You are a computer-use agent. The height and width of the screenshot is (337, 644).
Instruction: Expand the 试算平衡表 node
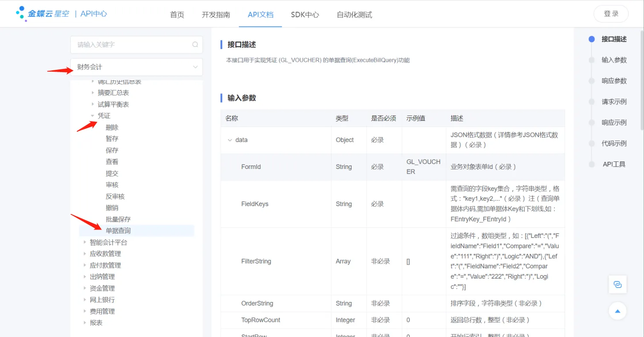[93, 104]
